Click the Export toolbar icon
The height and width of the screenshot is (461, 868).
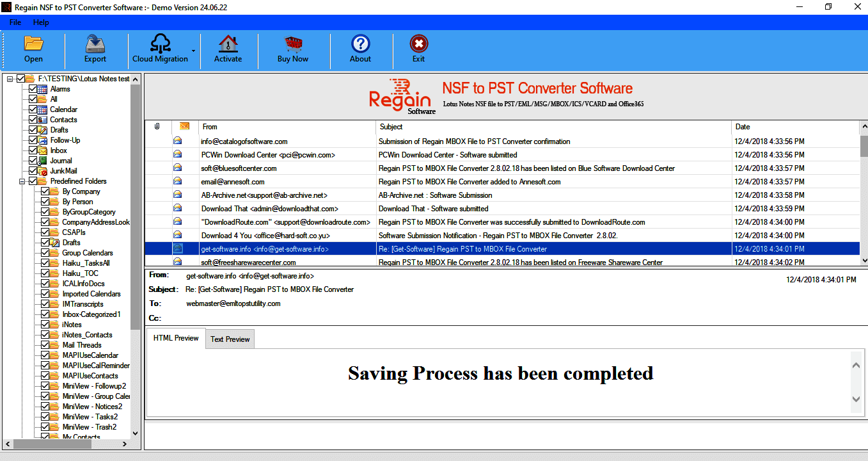95,43
